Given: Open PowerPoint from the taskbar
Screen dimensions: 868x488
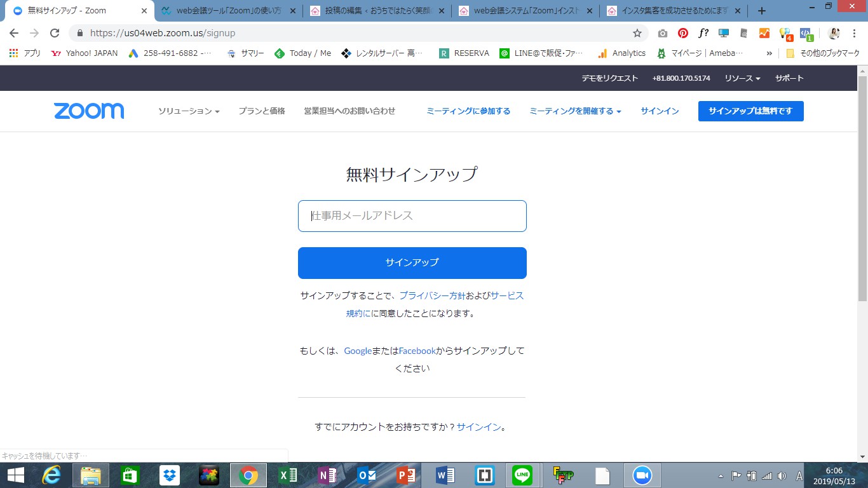Looking at the screenshot, I should click(x=406, y=475).
